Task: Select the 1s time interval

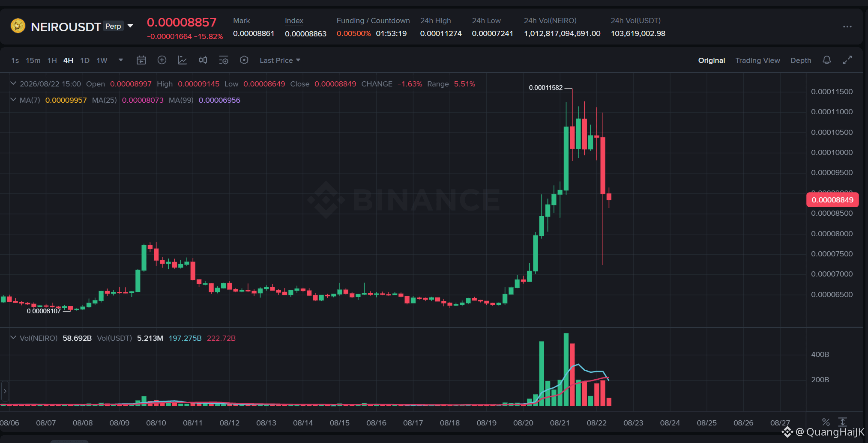Action: pos(15,60)
